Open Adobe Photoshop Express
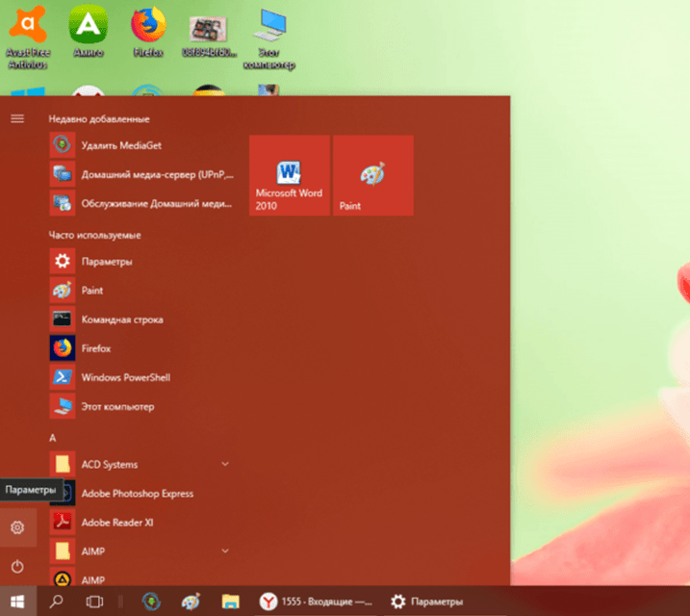This screenshot has height=616, width=690. click(137, 494)
